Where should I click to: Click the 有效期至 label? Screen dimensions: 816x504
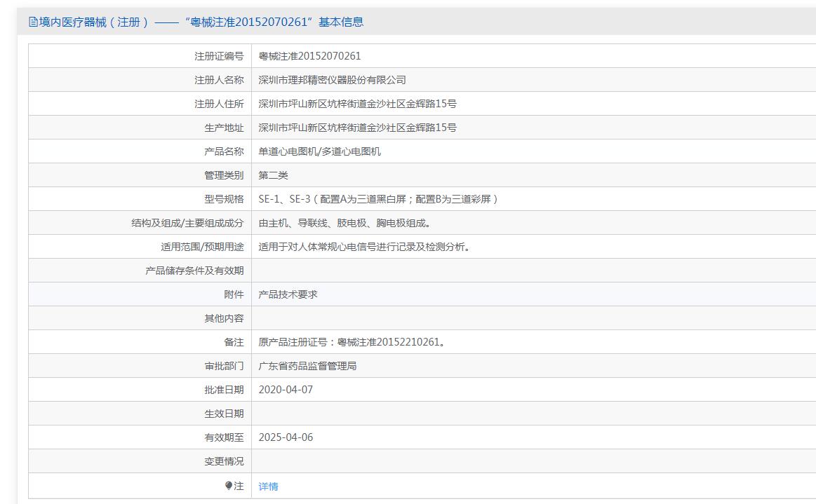(x=224, y=437)
